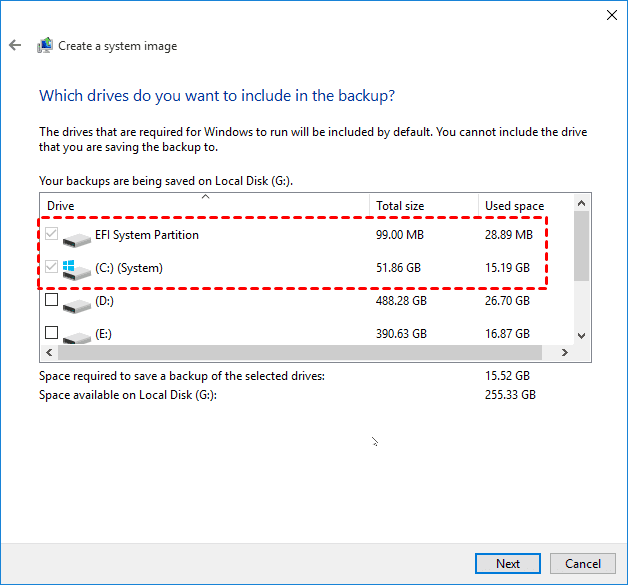
Task: Toggle the (C:) (System) checkbox
Action: coord(51,268)
